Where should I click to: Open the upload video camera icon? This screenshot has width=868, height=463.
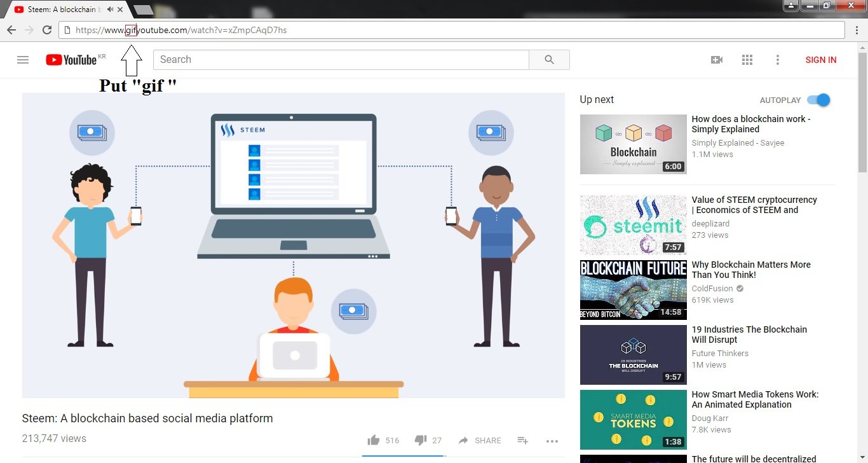[717, 60]
